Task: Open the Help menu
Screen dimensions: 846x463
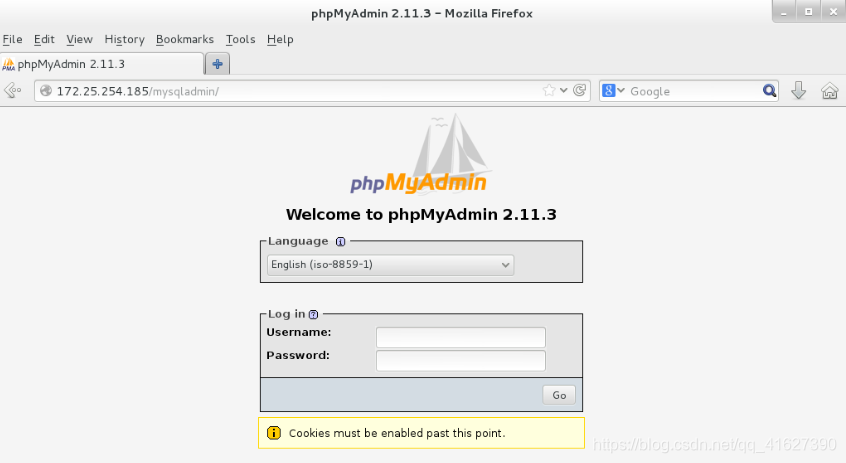Action: coord(280,39)
